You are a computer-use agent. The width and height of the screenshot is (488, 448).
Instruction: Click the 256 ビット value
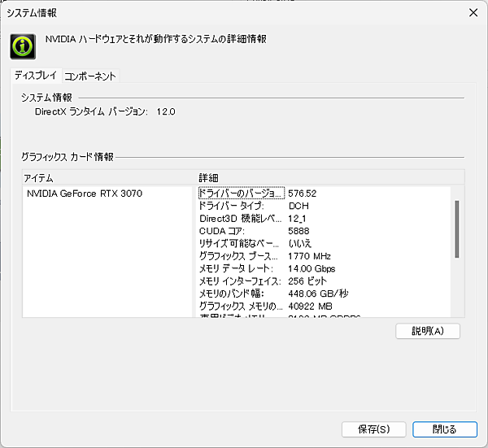coord(307,281)
